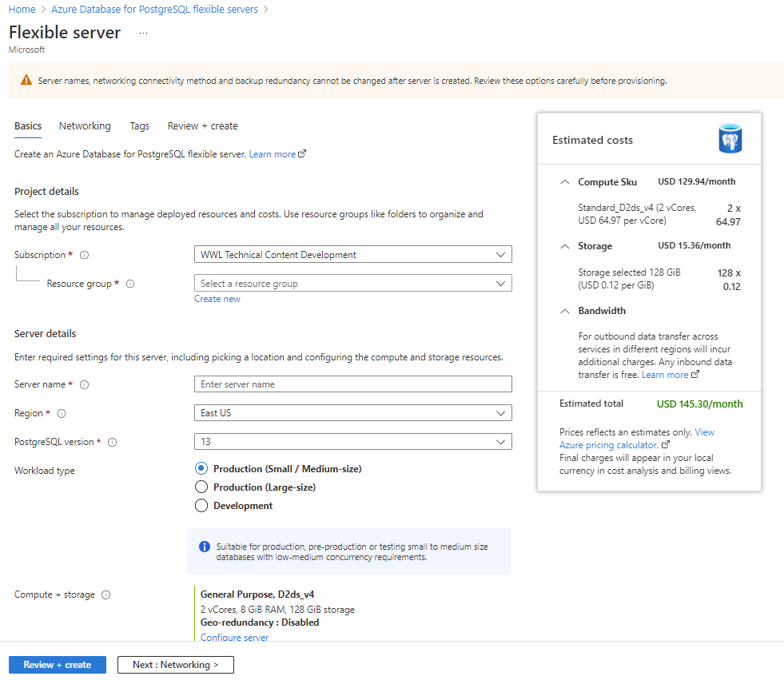Click the PostgreSQL version info icon
Image resolution: width=784 pixels, height=680 pixels.
pyautogui.click(x=111, y=442)
